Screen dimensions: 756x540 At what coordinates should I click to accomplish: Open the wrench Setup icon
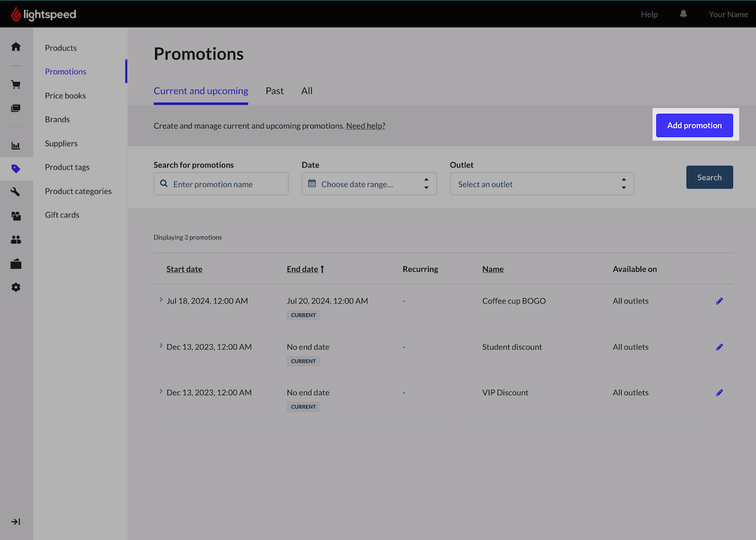pyautogui.click(x=16, y=192)
